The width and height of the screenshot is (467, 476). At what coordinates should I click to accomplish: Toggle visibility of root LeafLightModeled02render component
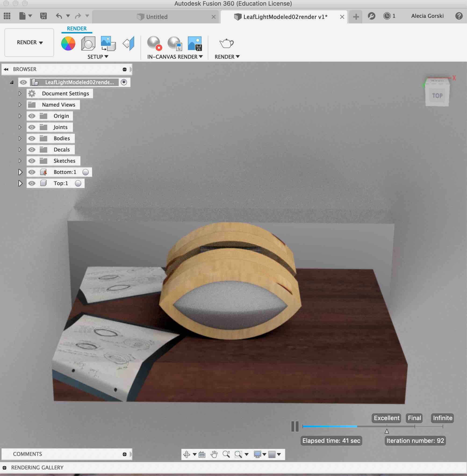[23, 82]
